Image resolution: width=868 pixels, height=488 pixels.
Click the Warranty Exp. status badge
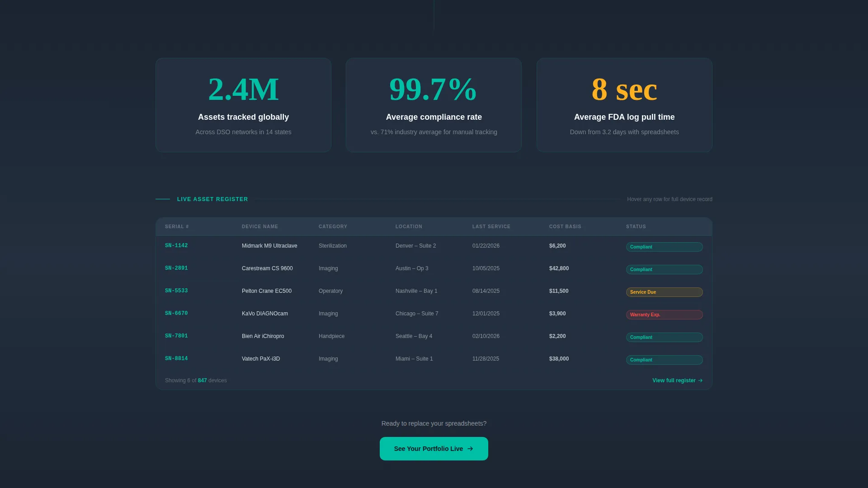click(664, 315)
